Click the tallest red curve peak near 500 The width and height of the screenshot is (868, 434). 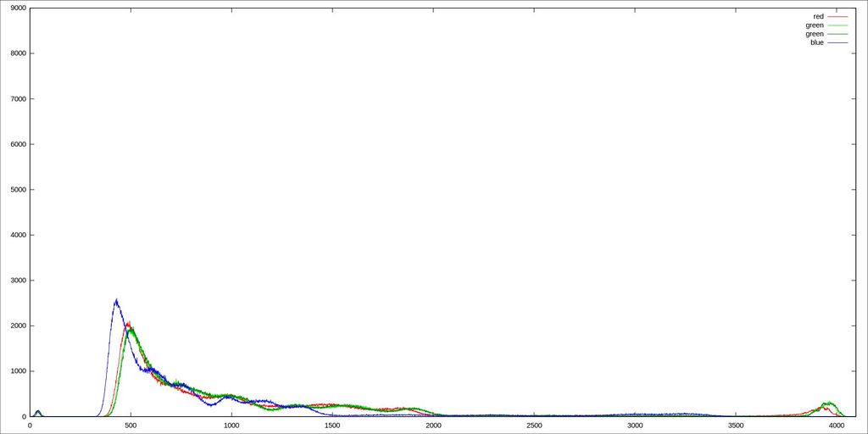point(129,323)
